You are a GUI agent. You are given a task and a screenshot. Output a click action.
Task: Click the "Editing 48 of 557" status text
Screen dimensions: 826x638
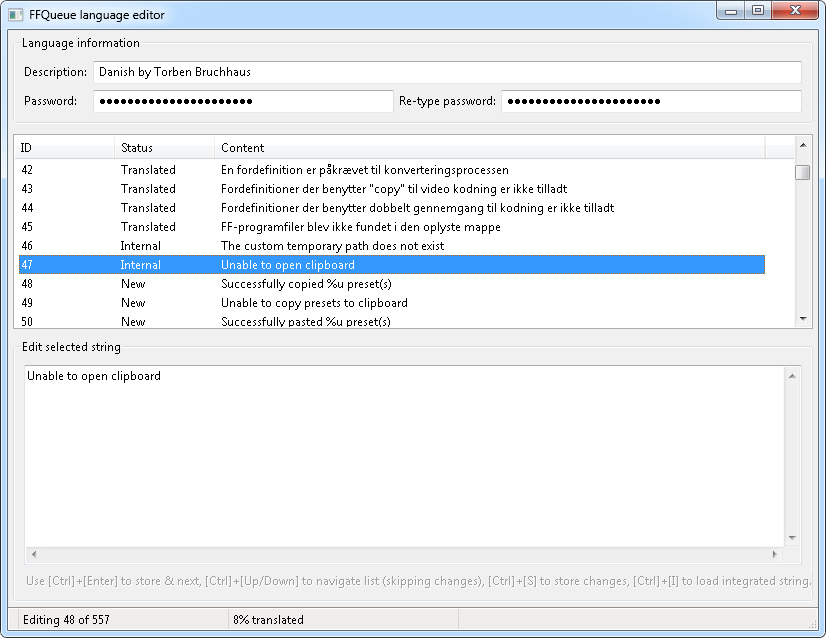(66, 620)
